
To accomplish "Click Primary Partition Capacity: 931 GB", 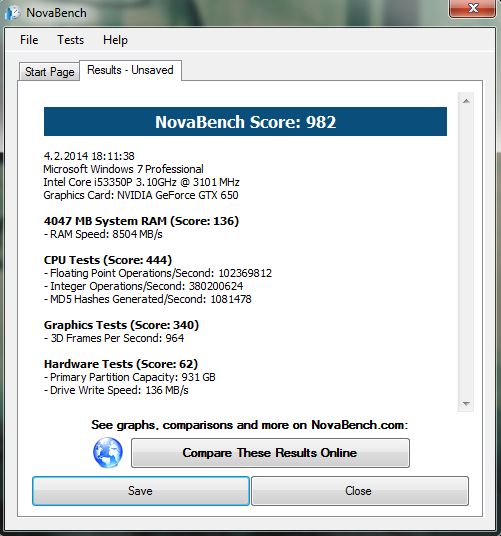I will pos(130,377).
